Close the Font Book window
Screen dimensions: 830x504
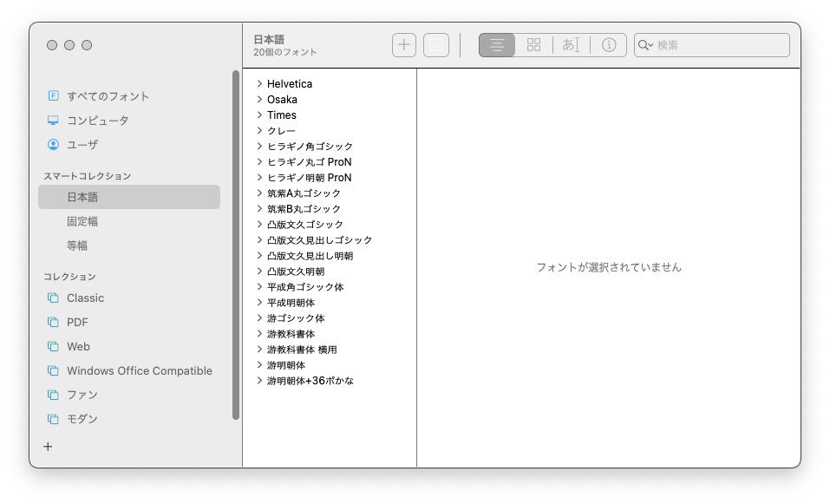[x=52, y=45]
